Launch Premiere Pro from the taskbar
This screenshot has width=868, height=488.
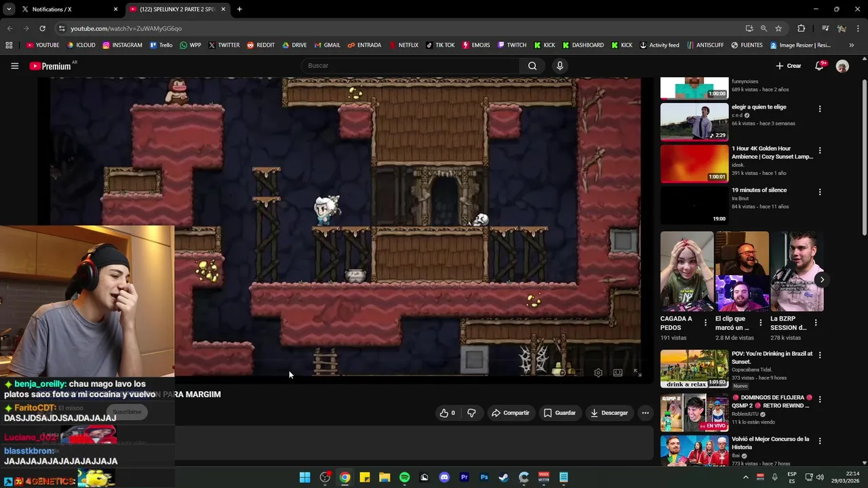coord(465,477)
